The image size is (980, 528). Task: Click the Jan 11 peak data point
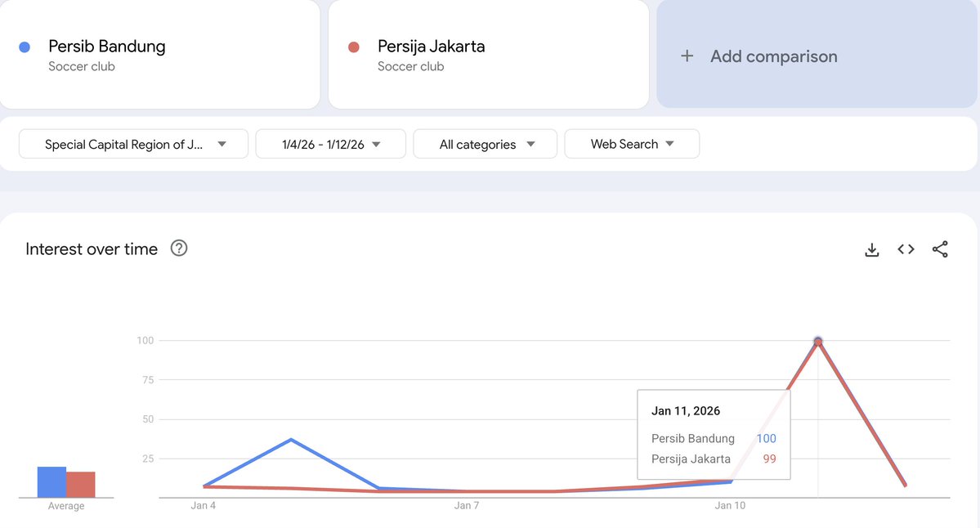click(818, 341)
